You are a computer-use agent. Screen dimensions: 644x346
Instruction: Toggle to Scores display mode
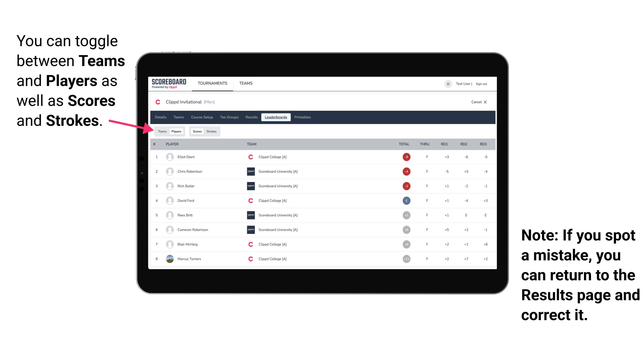197,131
